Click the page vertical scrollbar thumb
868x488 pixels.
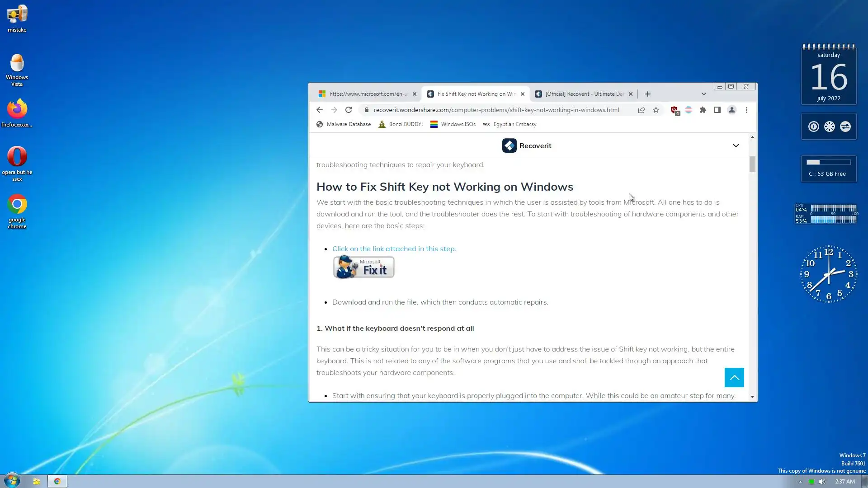pos(752,164)
